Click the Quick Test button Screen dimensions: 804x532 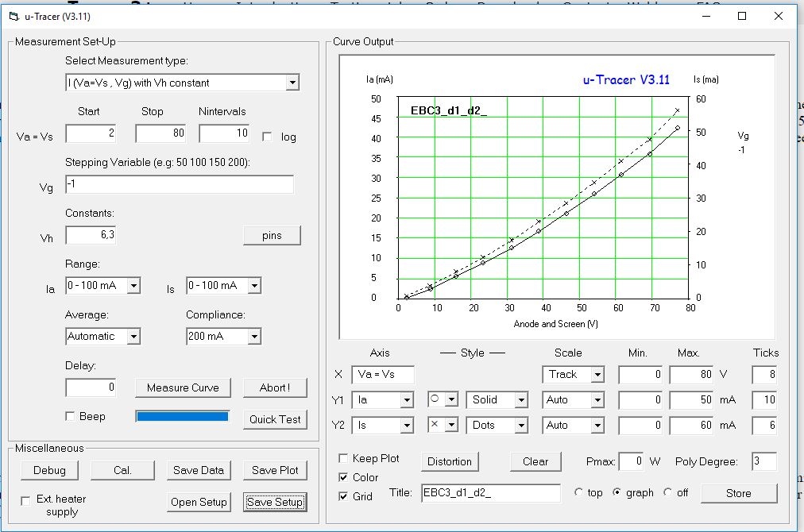click(275, 419)
